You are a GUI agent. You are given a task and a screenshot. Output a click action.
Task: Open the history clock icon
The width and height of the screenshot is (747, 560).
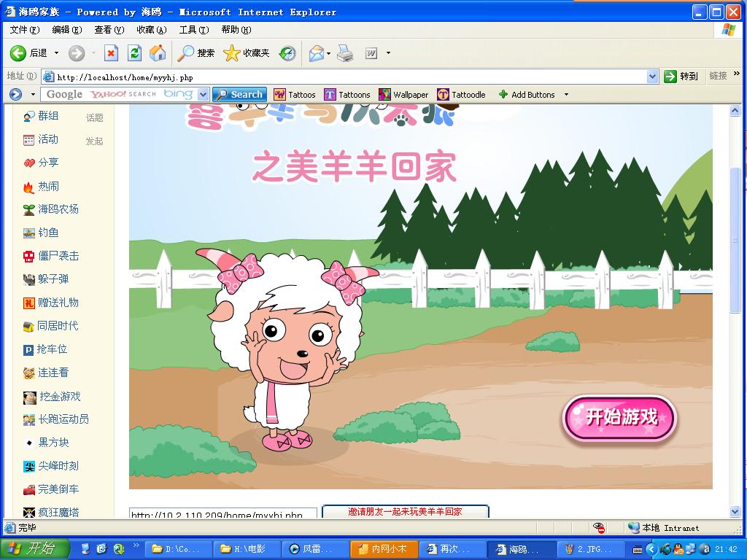coord(287,52)
